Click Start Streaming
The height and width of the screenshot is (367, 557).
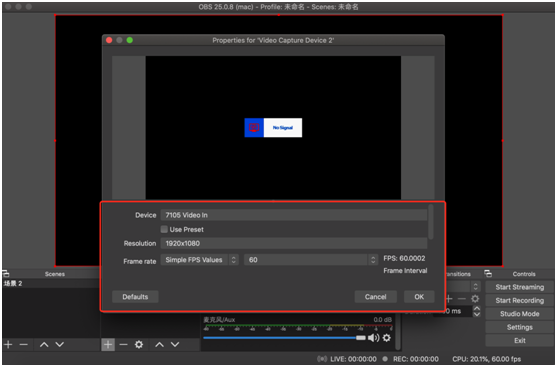tap(519, 287)
